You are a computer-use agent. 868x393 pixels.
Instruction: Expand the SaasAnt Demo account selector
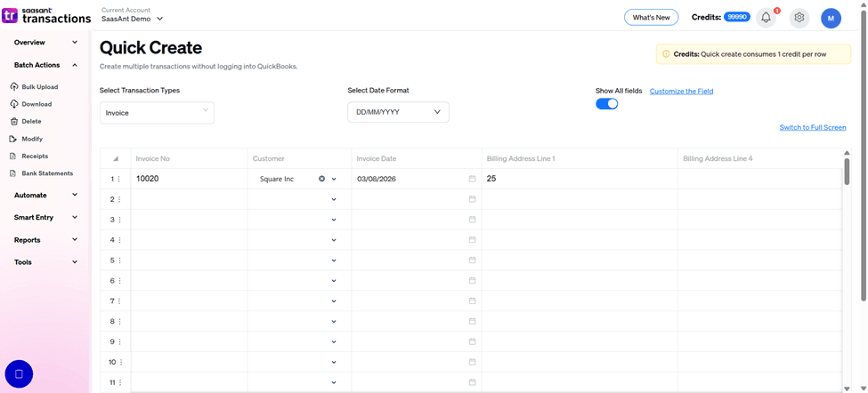(x=132, y=19)
